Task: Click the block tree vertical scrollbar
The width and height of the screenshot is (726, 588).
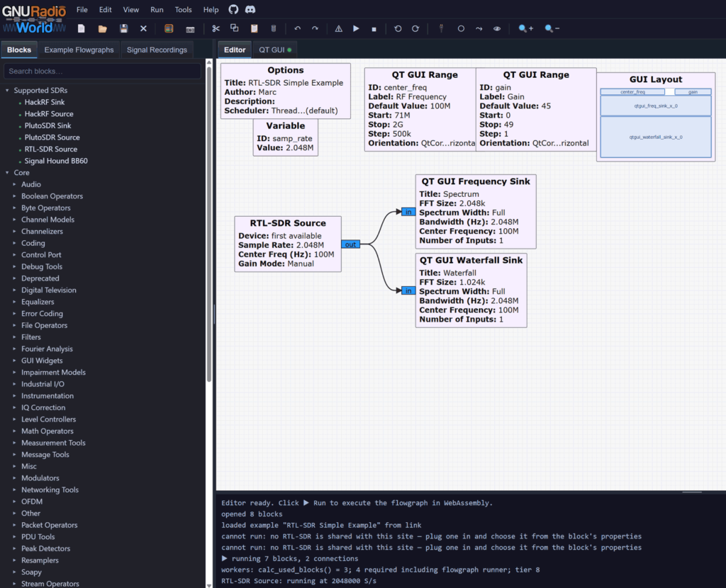Action: coord(209,225)
